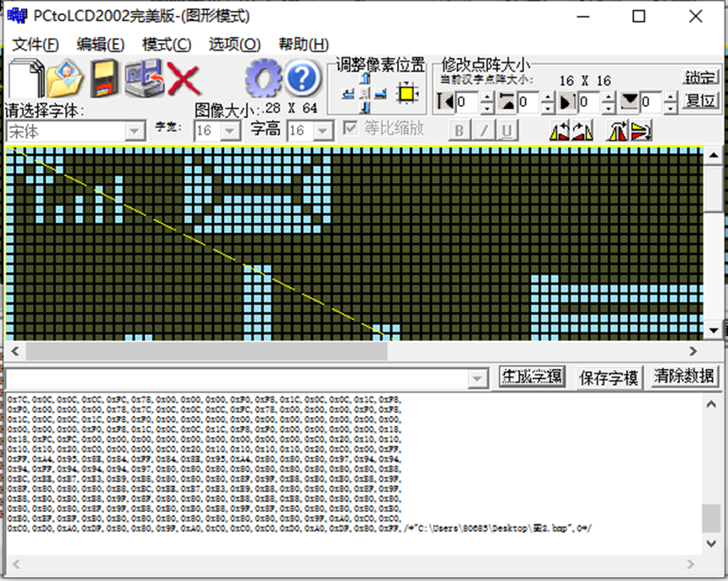Toggle Underline with the U icon
The height and width of the screenshot is (581, 728).
pos(507,131)
